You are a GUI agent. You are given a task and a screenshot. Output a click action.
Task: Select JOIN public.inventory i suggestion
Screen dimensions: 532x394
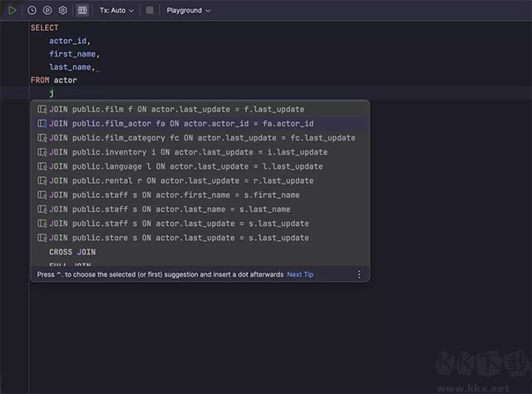[199, 152]
